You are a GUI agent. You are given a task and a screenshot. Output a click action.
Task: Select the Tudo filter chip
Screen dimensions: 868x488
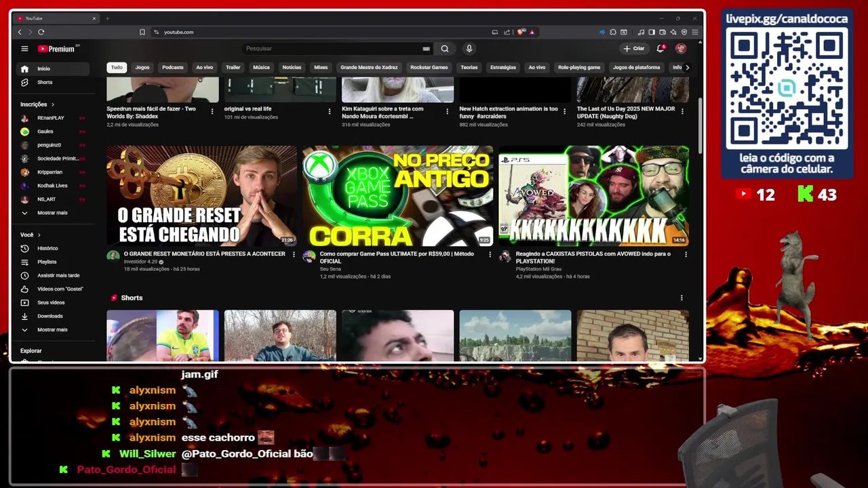pyautogui.click(x=117, y=67)
